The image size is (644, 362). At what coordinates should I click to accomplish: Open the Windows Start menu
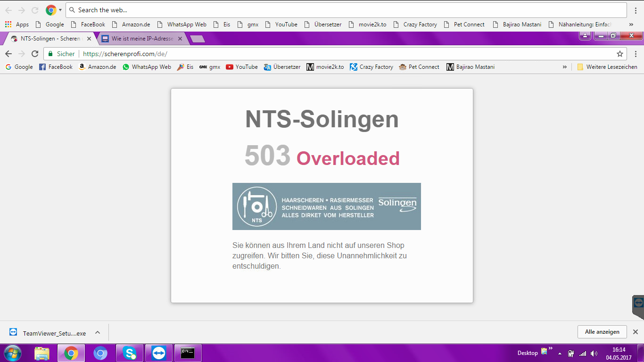click(x=12, y=353)
